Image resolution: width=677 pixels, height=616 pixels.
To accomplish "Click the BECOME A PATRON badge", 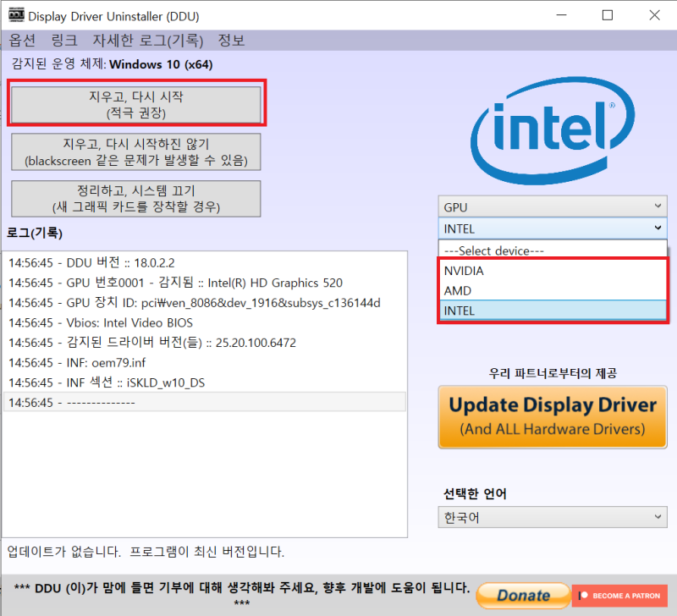I will tap(619, 595).
